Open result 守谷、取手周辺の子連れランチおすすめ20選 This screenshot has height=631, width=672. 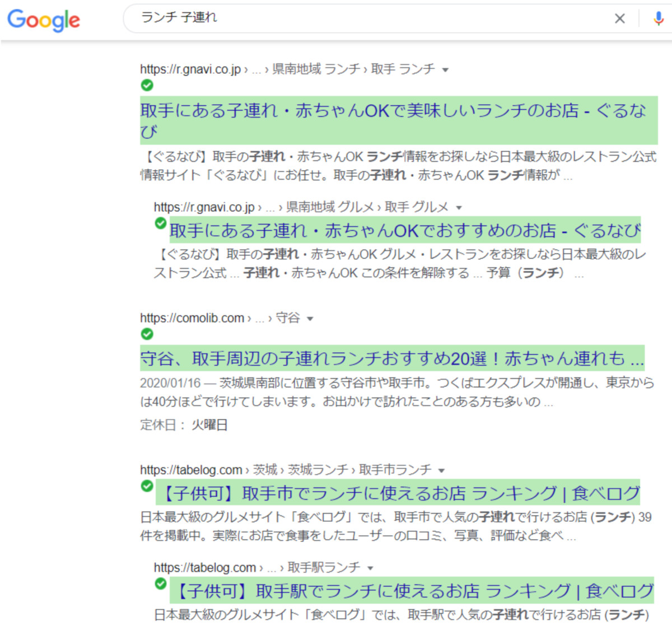(392, 358)
